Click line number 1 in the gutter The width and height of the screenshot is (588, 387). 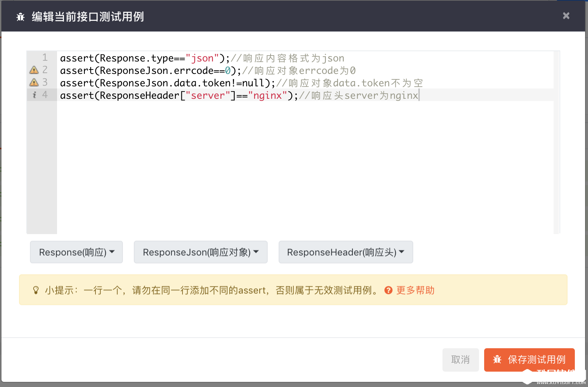[x=45, y=57]
